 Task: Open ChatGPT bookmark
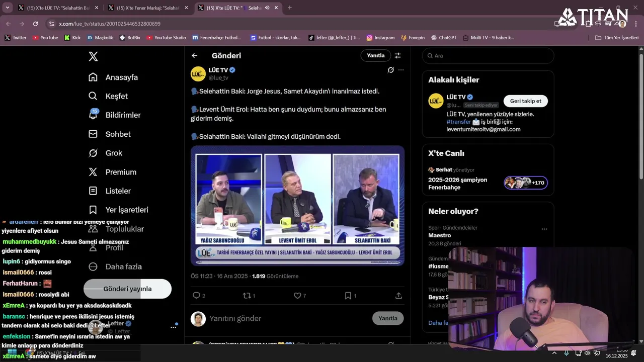click(x=444, y=38)
